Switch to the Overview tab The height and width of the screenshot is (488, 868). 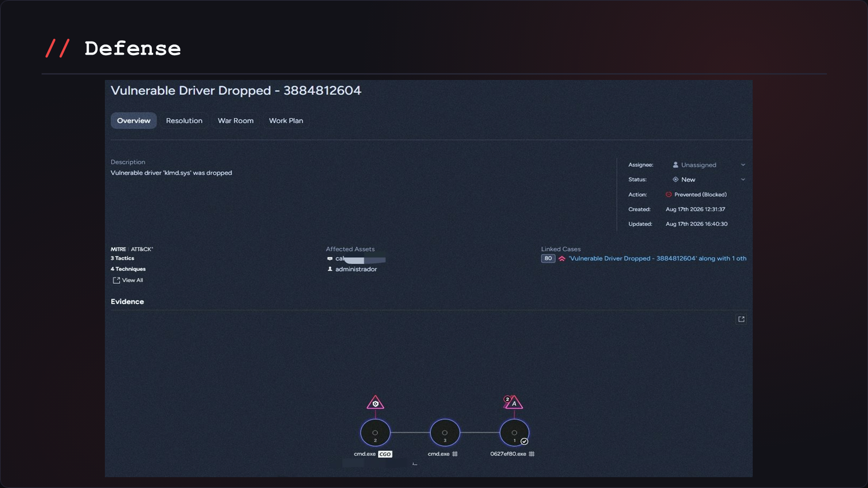[133, 121]
